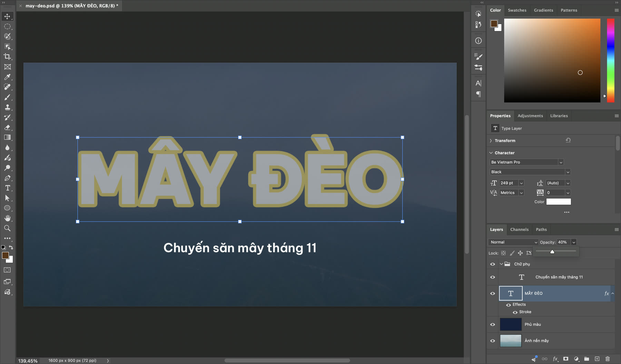
Task: Select the Zoom tool
Action: coord(7,228)
